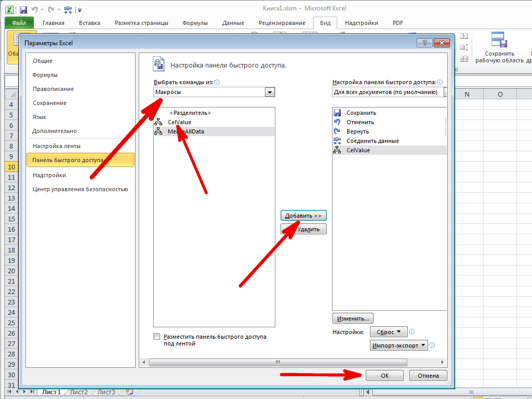Click the Добавить >> button

pyautogui.click(x=303, y=216)
